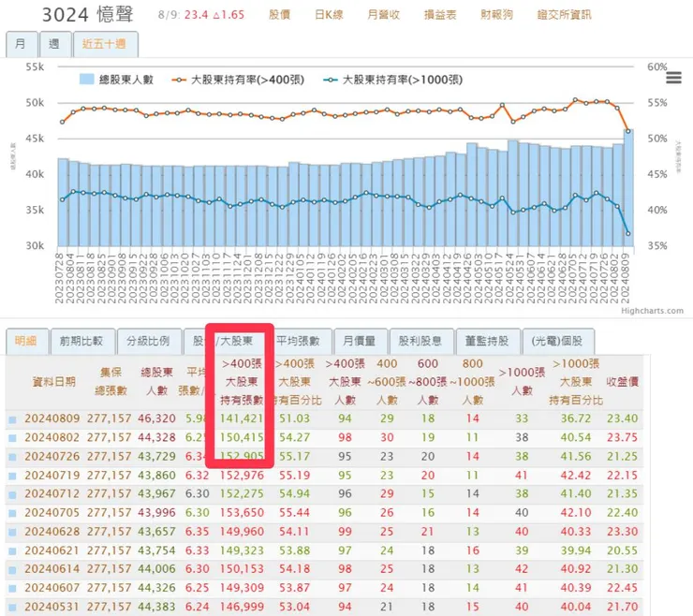Image resolution: width=693 pixels, height=616 pixels.
Task: Click the blue square icon for 20240614
Action: (12, 570)
